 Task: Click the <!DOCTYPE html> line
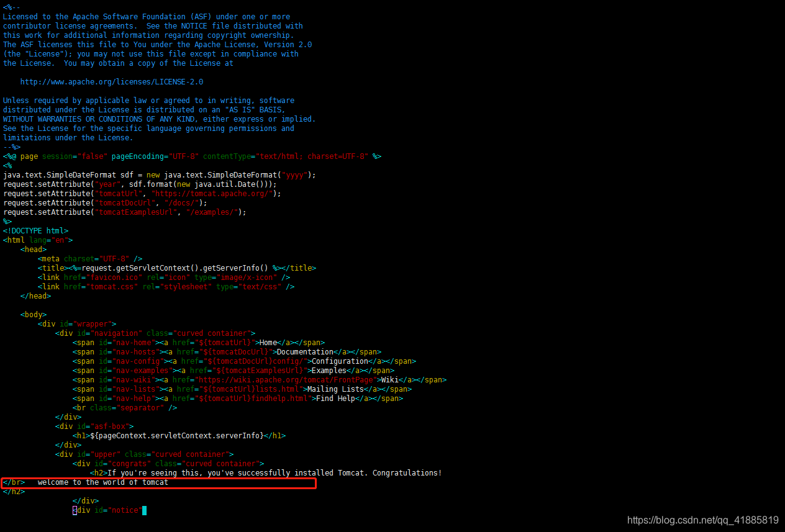[36, 231]
